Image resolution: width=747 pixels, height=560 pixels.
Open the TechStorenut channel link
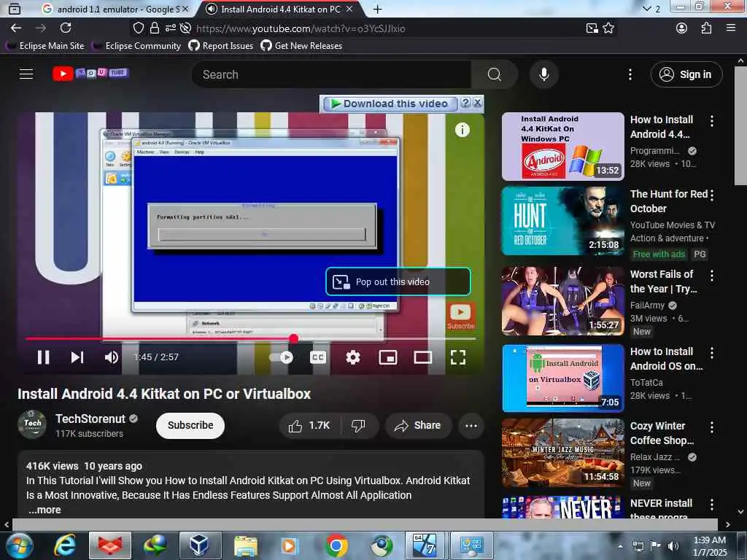pyautogui.click(x=90, y=419)
